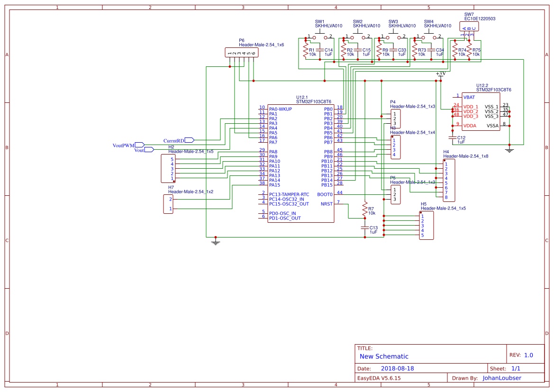
Task: Select header P6 at the top
Action: tap(242, 52)
